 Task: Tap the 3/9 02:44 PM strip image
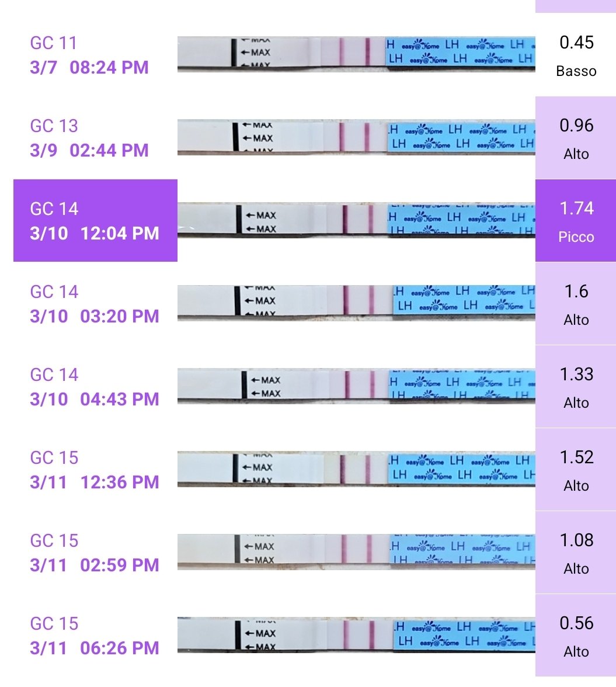[356, 138]
